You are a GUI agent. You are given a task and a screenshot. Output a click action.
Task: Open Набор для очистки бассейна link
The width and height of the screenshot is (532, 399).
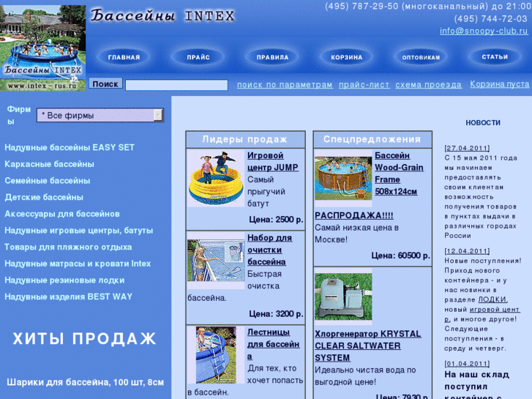tap(270, 250)
